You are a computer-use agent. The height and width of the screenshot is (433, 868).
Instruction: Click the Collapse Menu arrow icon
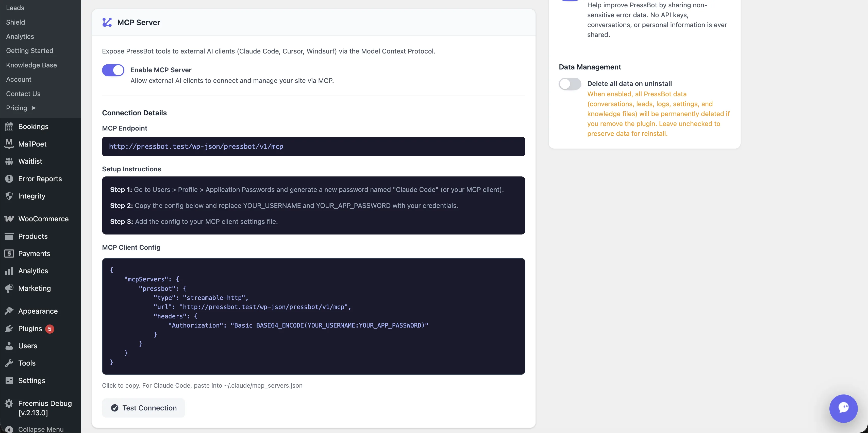[9, 429]
